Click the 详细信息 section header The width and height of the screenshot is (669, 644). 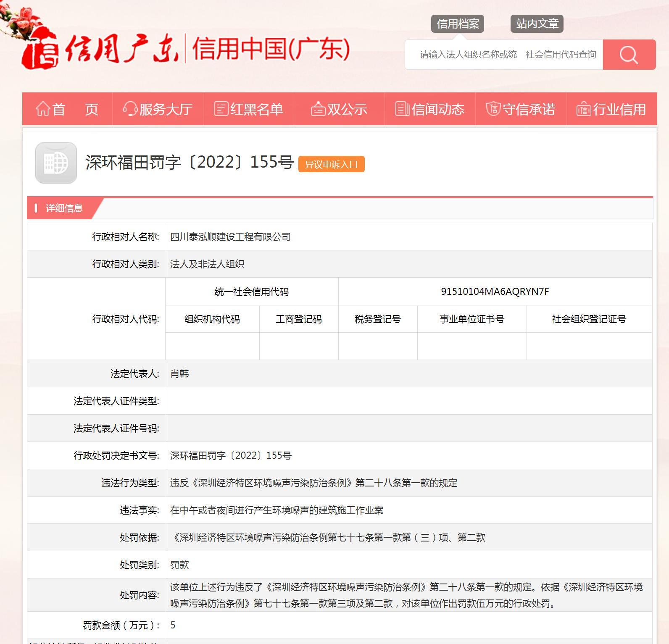(x=64, y=208)
